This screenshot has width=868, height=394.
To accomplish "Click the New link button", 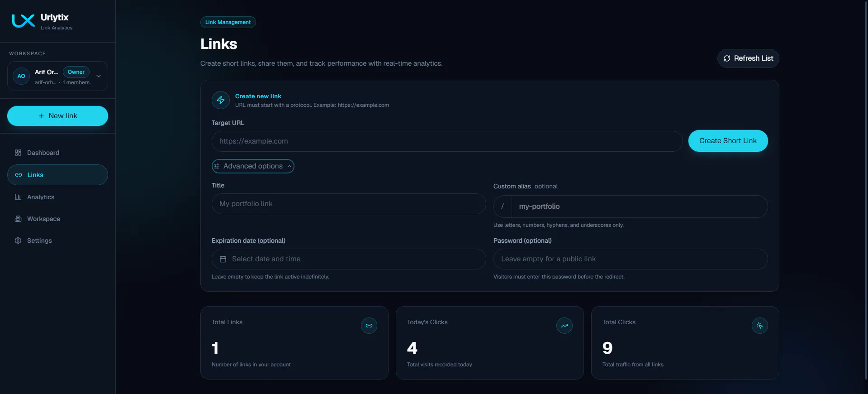I will tap(57, 116).
